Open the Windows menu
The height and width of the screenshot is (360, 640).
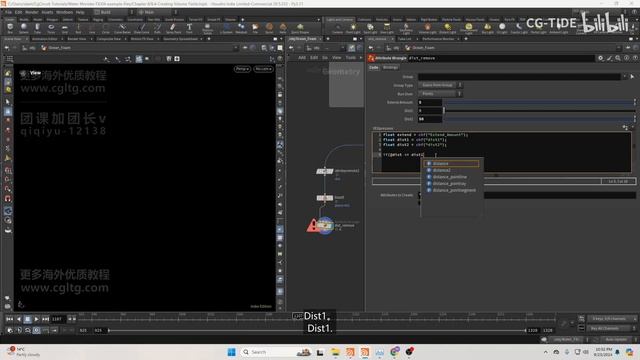click(64, 12)
